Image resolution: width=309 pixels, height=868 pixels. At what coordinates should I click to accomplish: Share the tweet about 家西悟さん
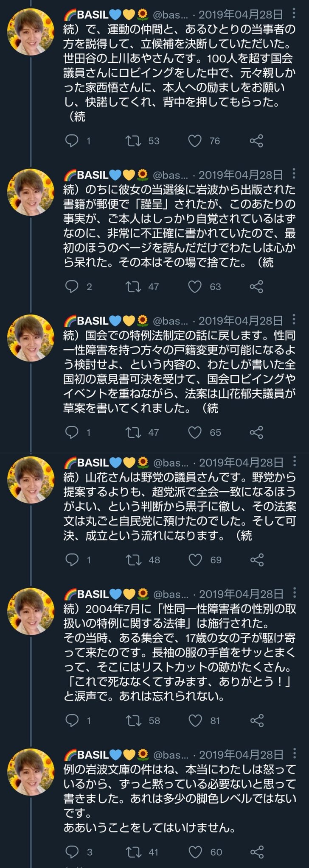256,140
